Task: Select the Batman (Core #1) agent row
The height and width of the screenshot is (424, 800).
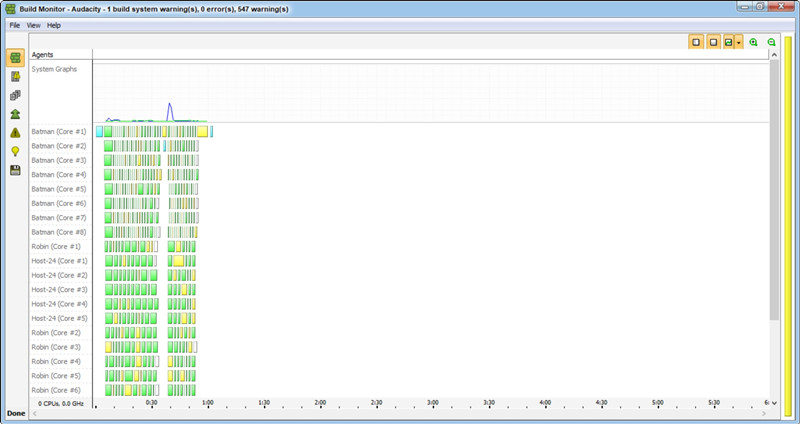Action: (59, 132)
